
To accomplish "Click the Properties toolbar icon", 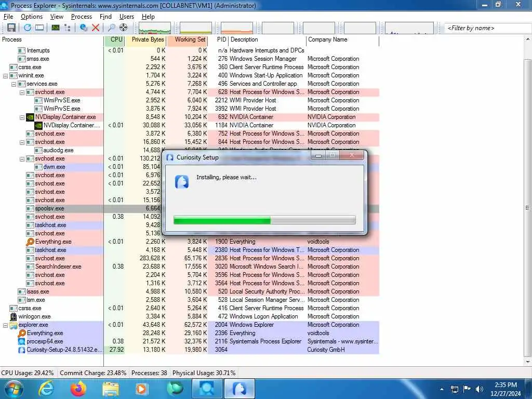I will point(84,28).
